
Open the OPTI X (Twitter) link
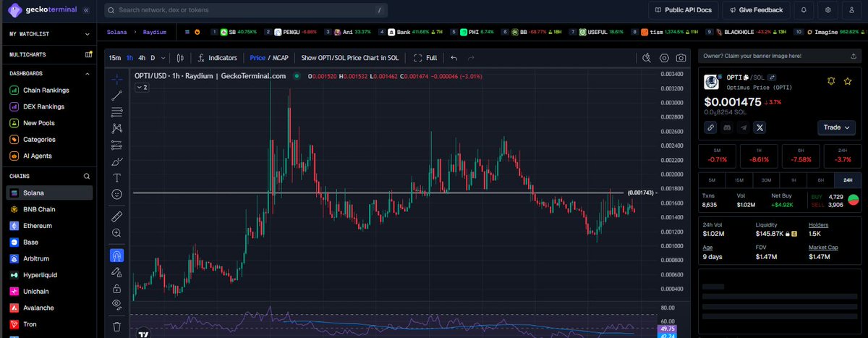(x=759, y=127)
